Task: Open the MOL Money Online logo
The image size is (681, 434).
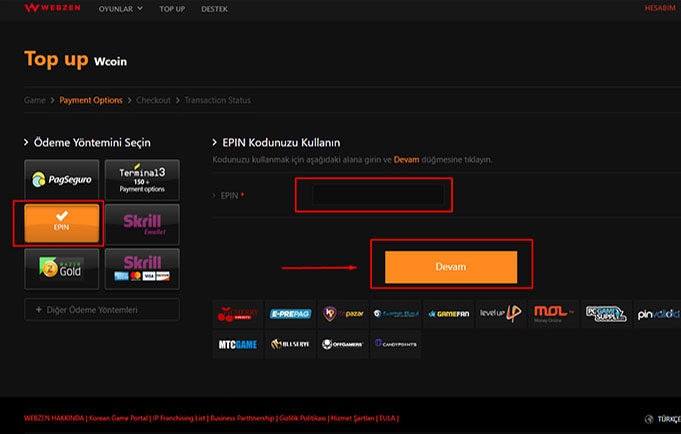Action: (554, 314)
